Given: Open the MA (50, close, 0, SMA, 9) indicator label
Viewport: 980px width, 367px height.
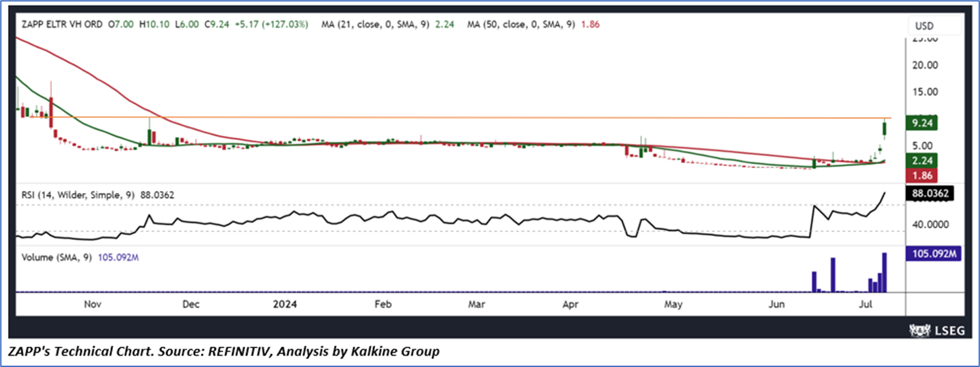Looking at the screenshot, I should click(521, 24).
